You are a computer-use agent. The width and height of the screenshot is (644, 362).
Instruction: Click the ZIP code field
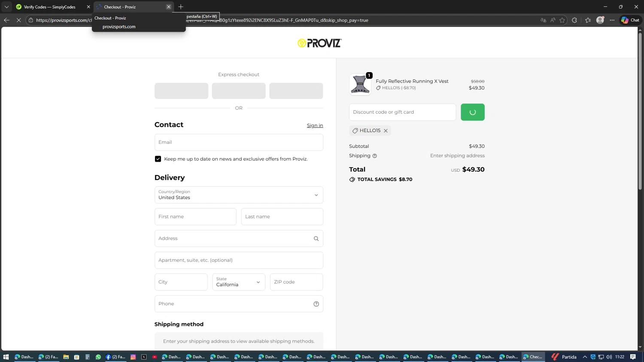point(296,282)
